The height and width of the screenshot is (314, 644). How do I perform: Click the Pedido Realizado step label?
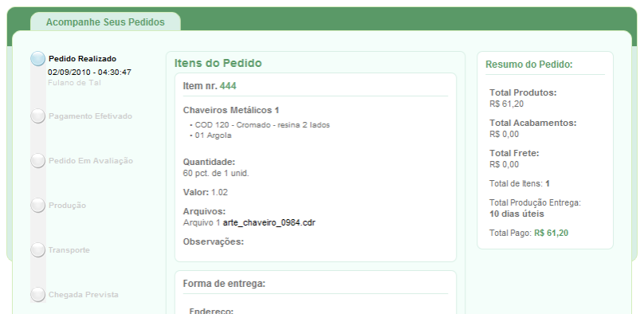click(82, 59)
